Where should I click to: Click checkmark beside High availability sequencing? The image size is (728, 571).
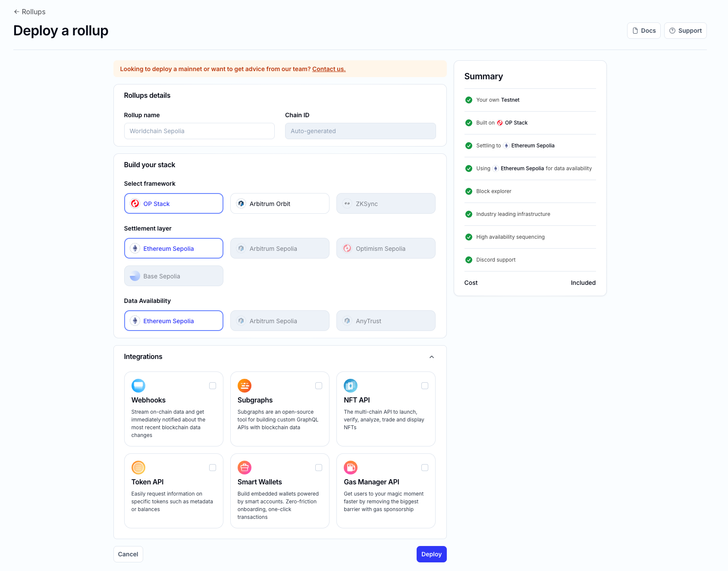coord(469,237)
